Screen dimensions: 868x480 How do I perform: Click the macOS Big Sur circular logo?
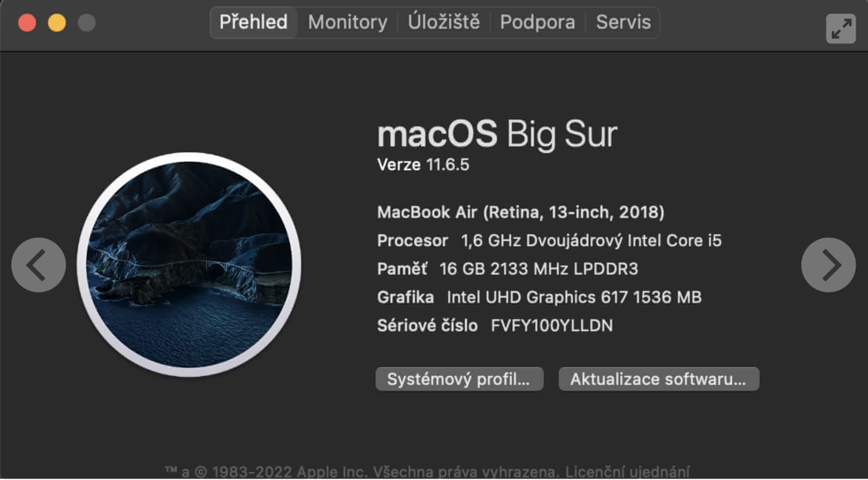tap(189, 264)
